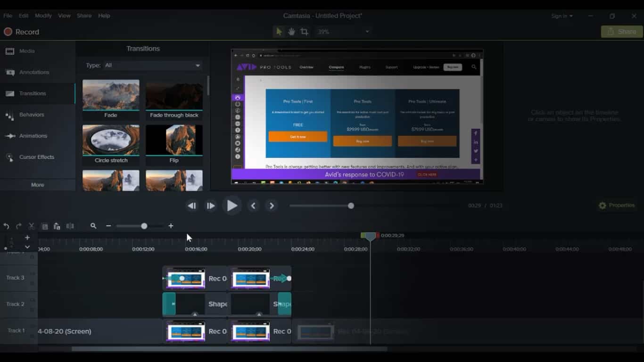Open the Cursor Effects panel
The image size is (644, 362).
pos(36,156)
